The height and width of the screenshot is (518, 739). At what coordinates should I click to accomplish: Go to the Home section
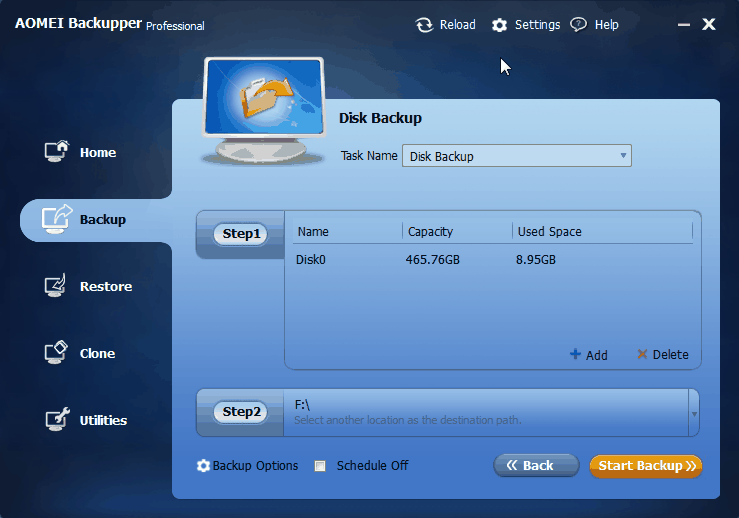point(98,153)
